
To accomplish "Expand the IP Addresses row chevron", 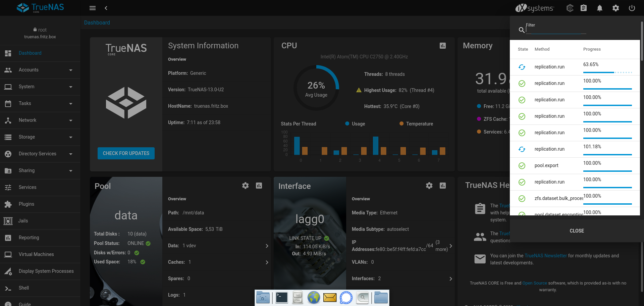I will tap(451, 246).
